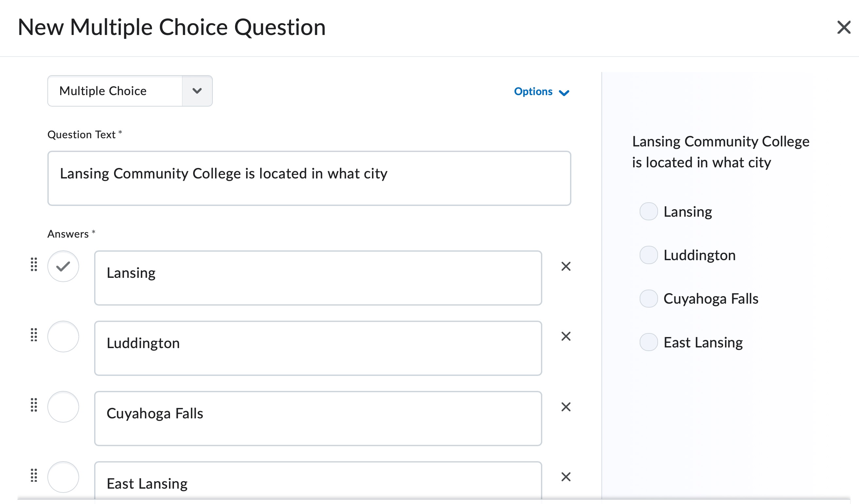Viewport: 859px width, 504px height.
Task: Remove the Cuyahoga Falls answer option
Action: click(x=566, y=407)
